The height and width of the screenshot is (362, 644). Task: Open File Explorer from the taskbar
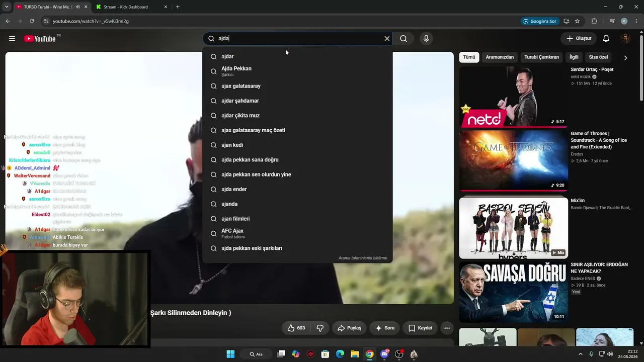tap(355, 354)
